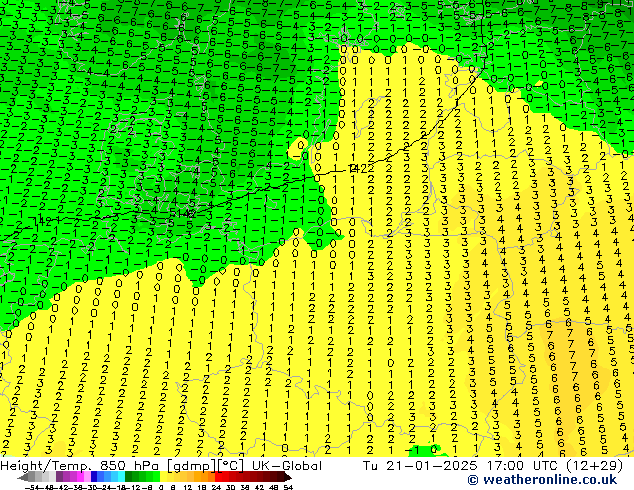Select the '[gdmp][°C]' units label
The width and height of the screenshot is (634, 490).
coord(205,466)
